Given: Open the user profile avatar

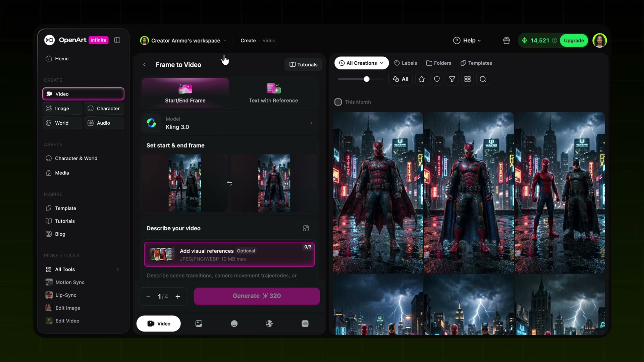Looking at the screenshot, I should click(599, 41).
